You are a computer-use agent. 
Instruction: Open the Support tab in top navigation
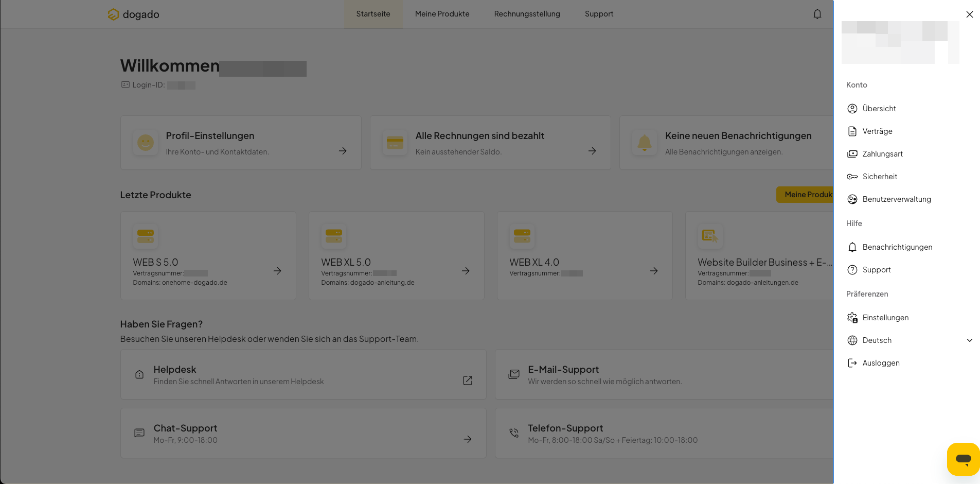coord(599,14)
